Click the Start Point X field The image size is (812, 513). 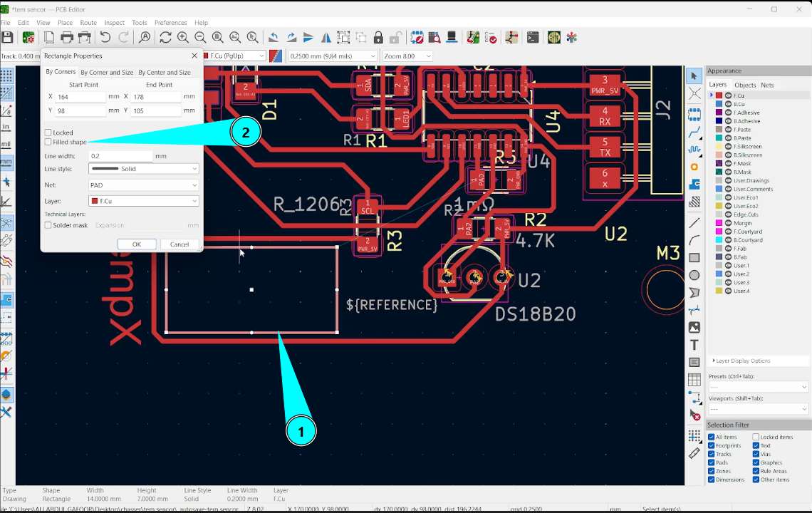(80, 97)
